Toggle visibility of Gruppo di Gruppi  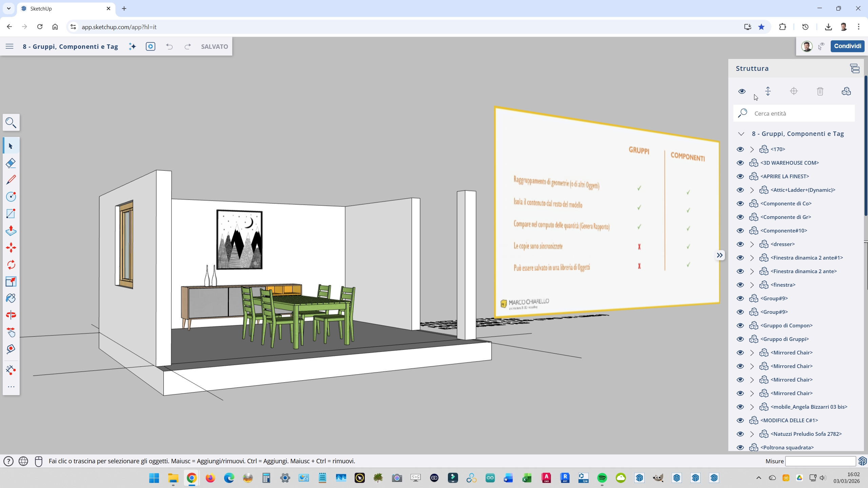[740, 339]
